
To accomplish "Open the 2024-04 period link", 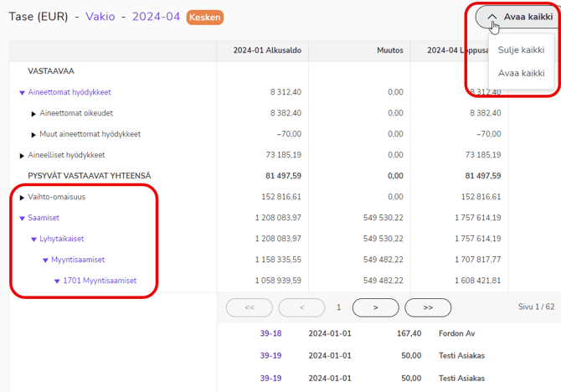I will tap(156, 17).
